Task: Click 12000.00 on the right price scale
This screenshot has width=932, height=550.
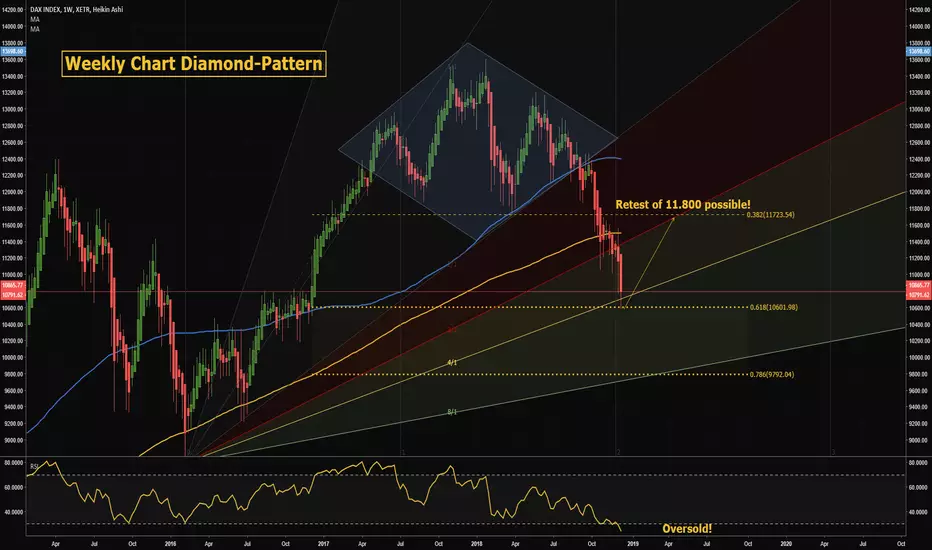Action: tap(918, 193)
